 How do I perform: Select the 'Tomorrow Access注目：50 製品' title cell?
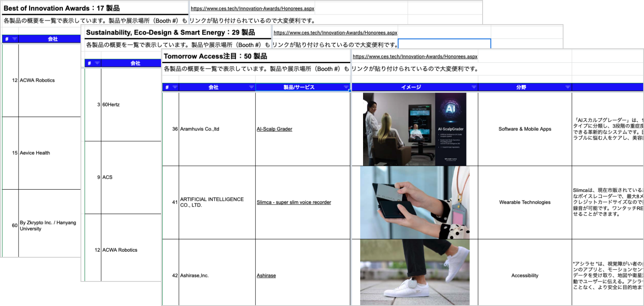[x=256, y=56]
